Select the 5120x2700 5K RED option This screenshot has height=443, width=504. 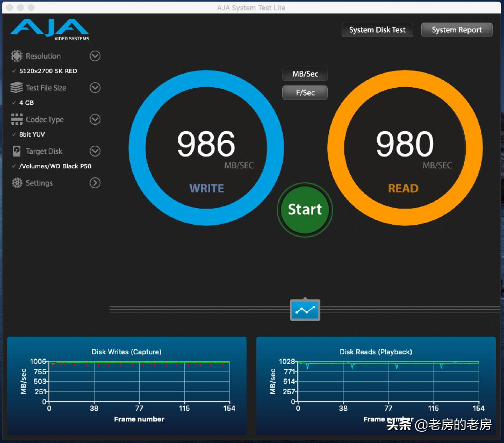point(48,71)
